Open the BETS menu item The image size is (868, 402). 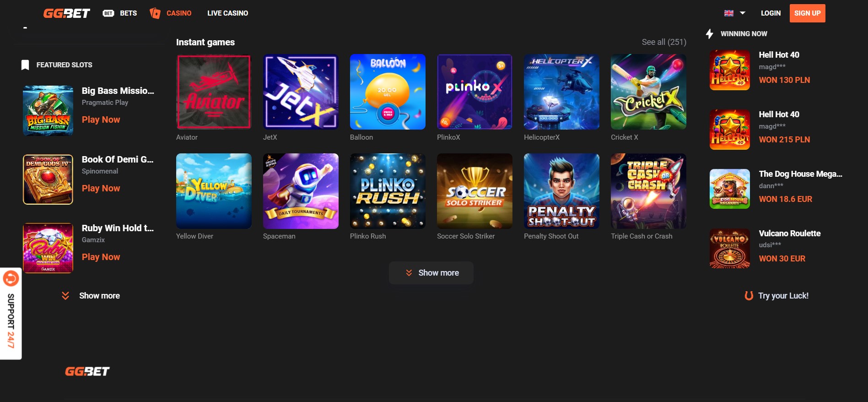129,13
